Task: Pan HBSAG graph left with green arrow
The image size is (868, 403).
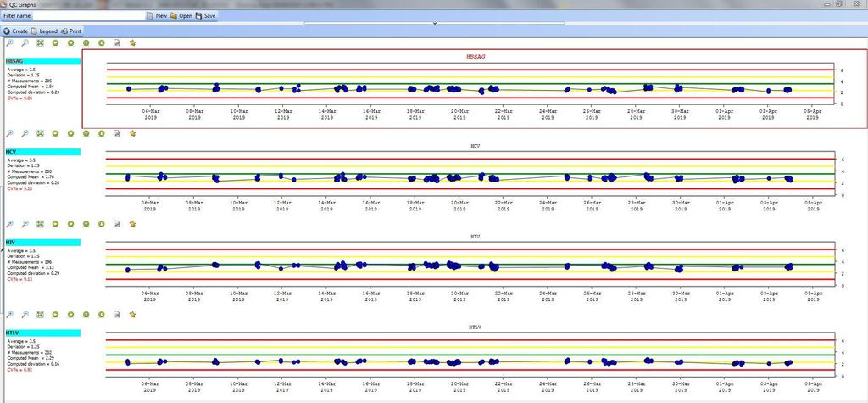Action: point(55,42)
